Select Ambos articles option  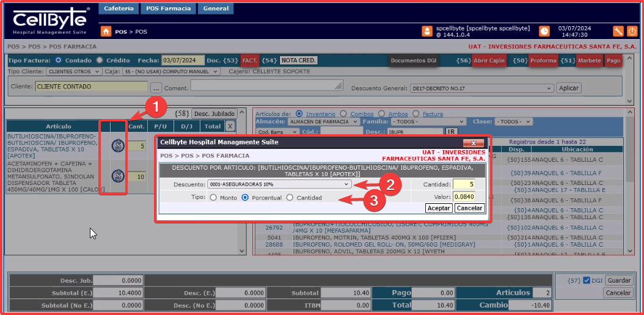pyautogui.click(x=381, y=114)
